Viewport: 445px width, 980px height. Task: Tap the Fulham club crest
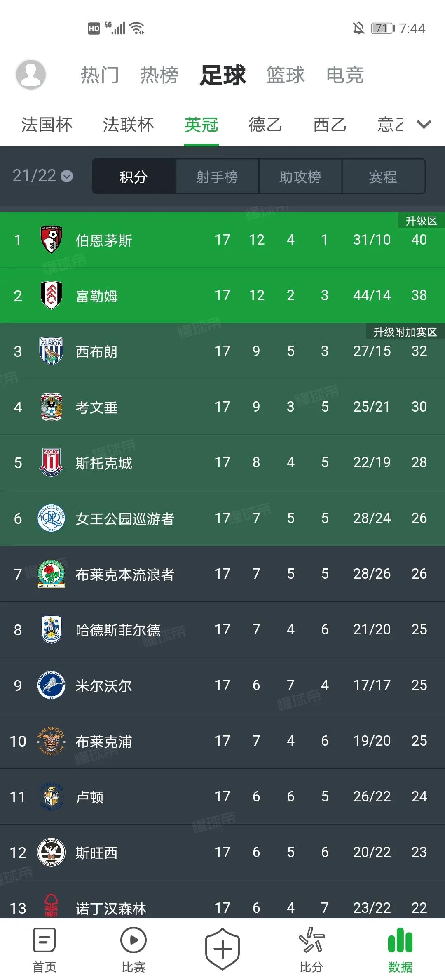(52, 295)
